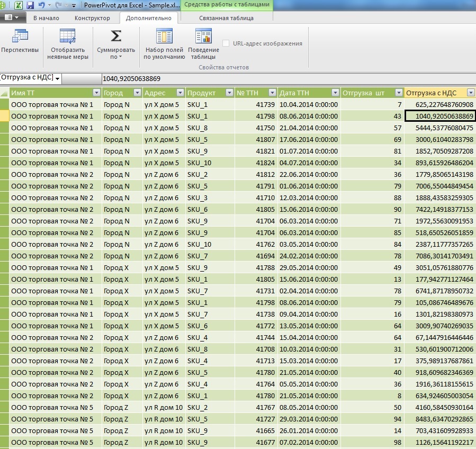Open Default Field Set dialog

point(164,45)
